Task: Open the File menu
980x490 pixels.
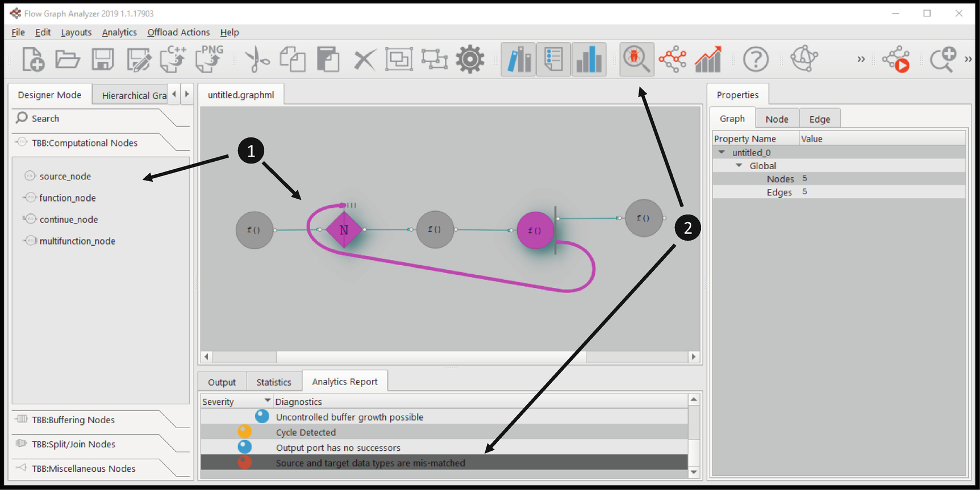Action: tap(18, 32)
